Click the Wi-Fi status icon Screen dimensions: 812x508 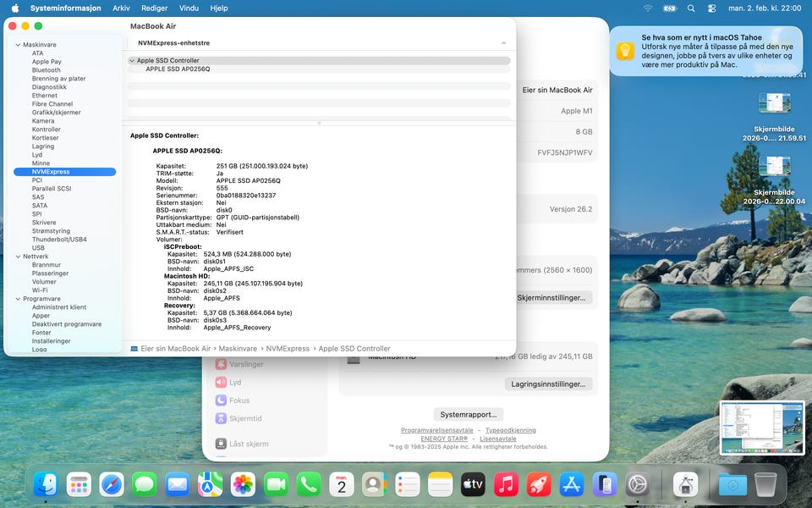tap(648, 8)
